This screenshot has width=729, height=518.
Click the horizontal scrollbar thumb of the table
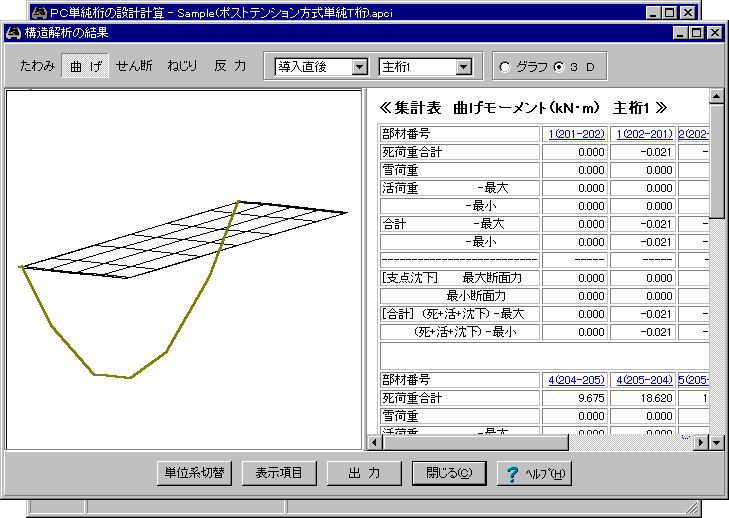[475, 443]
